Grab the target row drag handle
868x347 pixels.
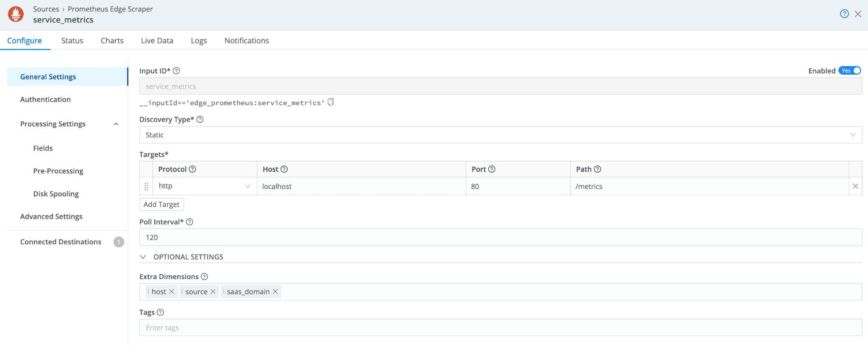click(x=146, y=186)
